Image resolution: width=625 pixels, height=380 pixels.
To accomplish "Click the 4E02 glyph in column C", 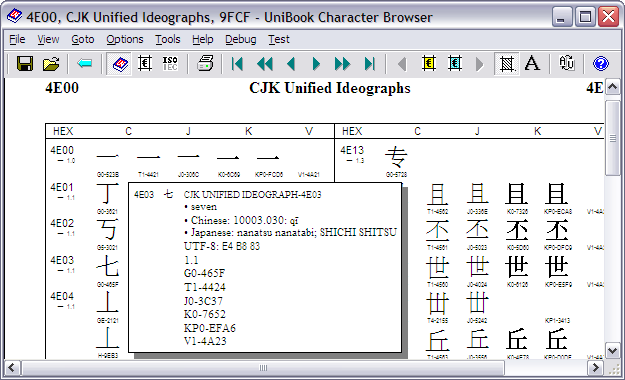I will [x=108, y=230].
